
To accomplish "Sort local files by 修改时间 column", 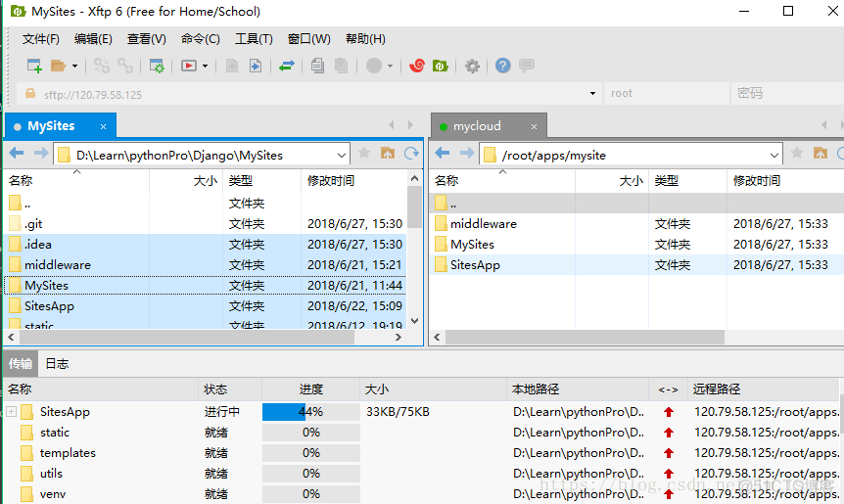I will 353,181.
